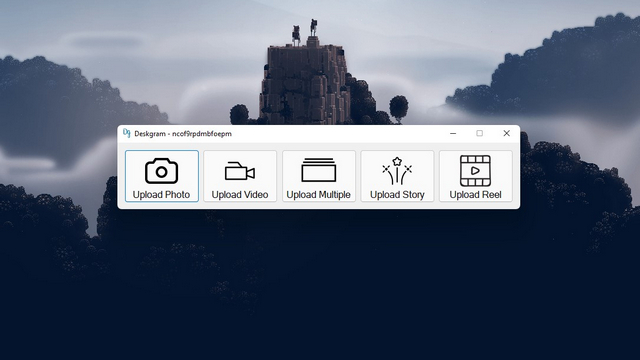Click the Deskgram logo in title bar
Viewport: 640px width, 360px height.
tap(127, 133)
